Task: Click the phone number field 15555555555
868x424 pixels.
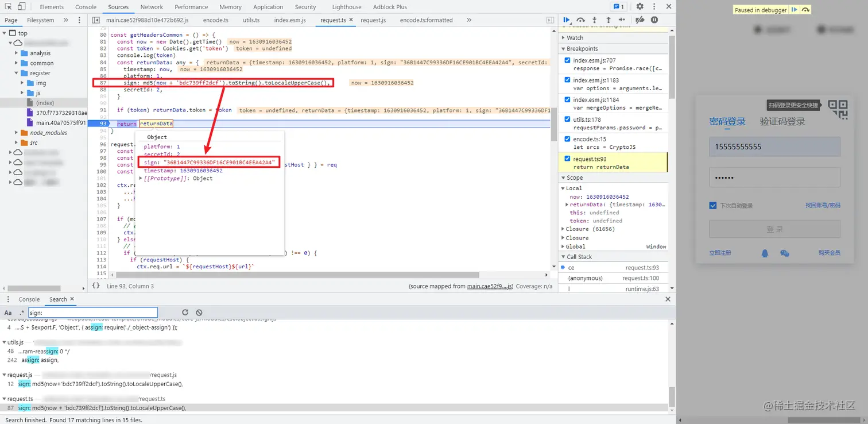Action: pyautogui.click(x=774, y=147)
